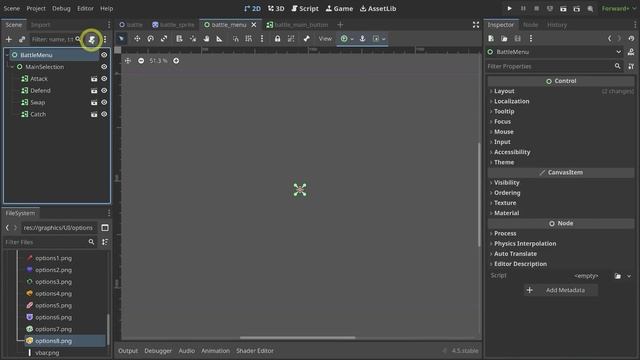Viewport: 640px width, 360px height.
Task: Switch to the Script workspace
Action: 305,9
